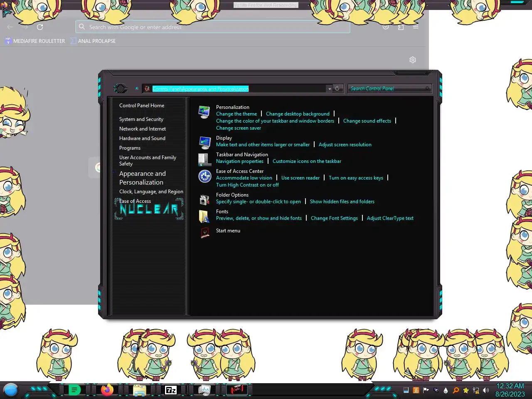
Task: Select Hardware and Sound in sidebar
Action: tap(142, 138)
